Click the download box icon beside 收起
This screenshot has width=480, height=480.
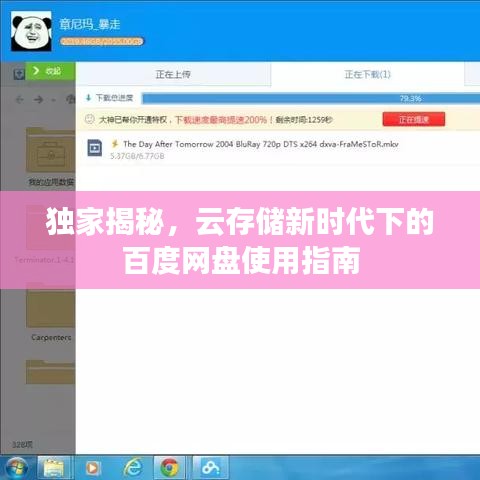19,74
